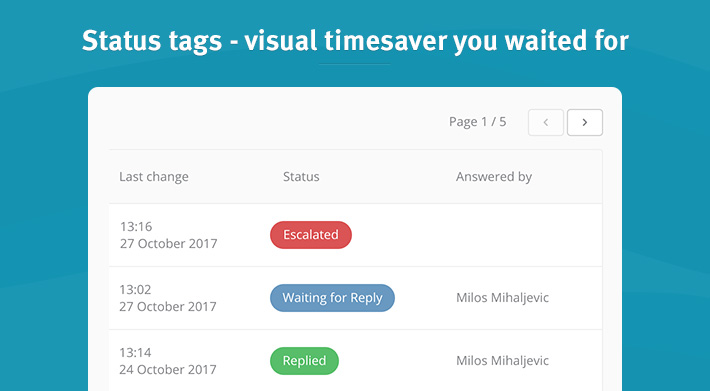
Task: Click the green Replied status tag
Action: pos(304,361)
